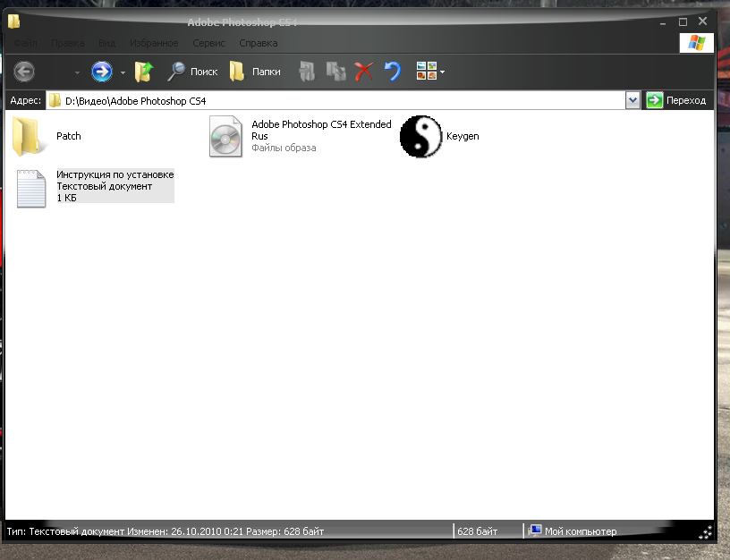Expand the address bar dropdown
The image size is (730, 560).
632,100
